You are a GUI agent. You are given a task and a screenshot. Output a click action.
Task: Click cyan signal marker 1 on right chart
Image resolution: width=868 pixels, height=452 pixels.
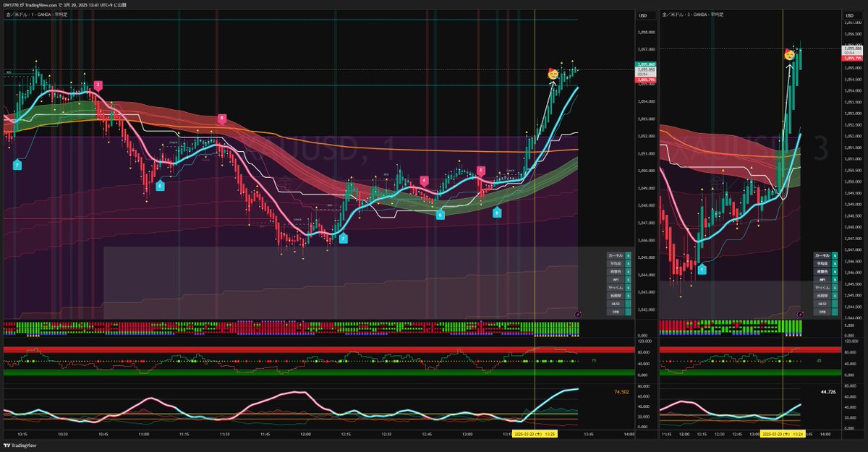pyautogui.click(x=701, y=268)
